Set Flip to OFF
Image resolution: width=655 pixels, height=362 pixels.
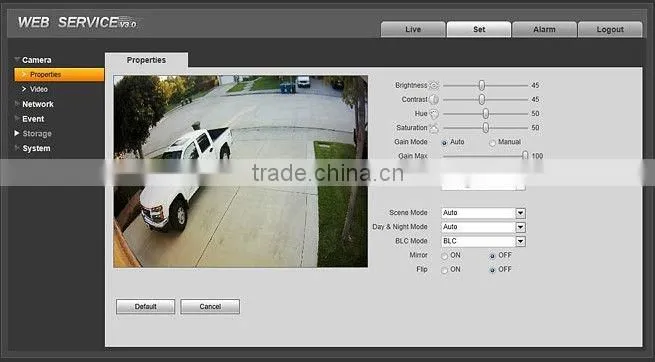[493, 270]
